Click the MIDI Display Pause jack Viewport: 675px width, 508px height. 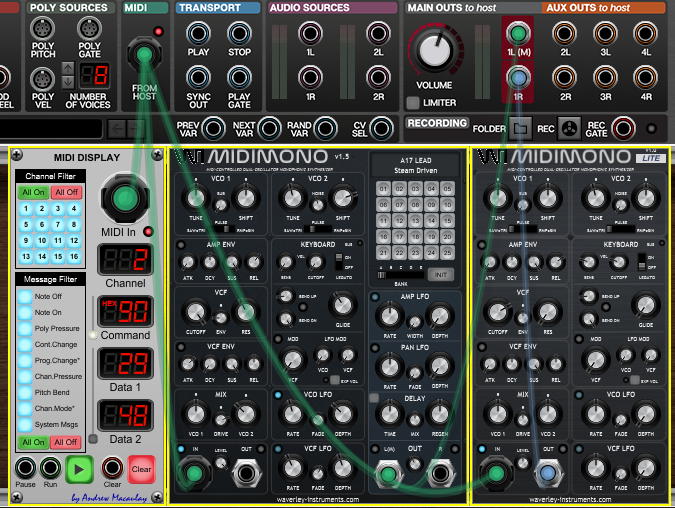pyautogui.click(x=25, y=468)
